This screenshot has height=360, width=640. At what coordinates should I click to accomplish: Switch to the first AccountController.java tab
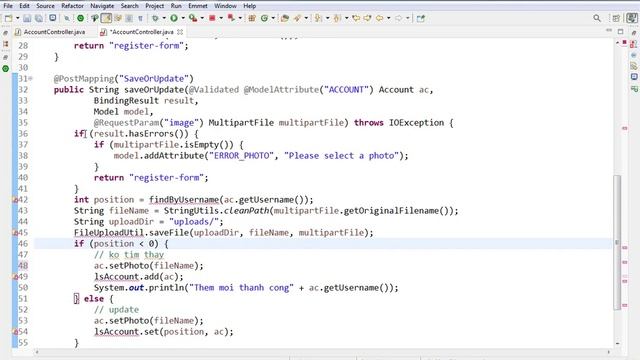50,31
